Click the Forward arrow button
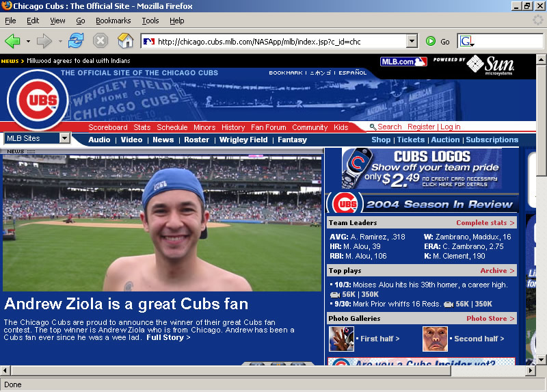The width and height of the screenshot is (547, 392). tap(44, 41)
